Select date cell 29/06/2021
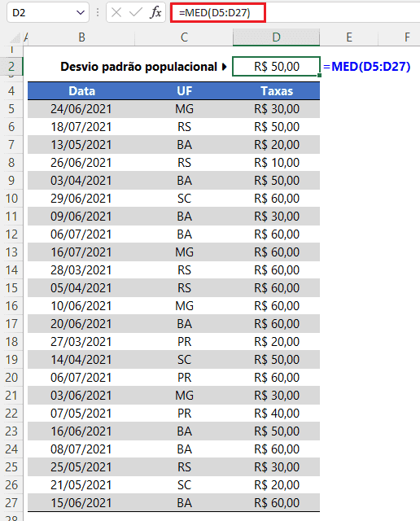 [x=81, y=199]
